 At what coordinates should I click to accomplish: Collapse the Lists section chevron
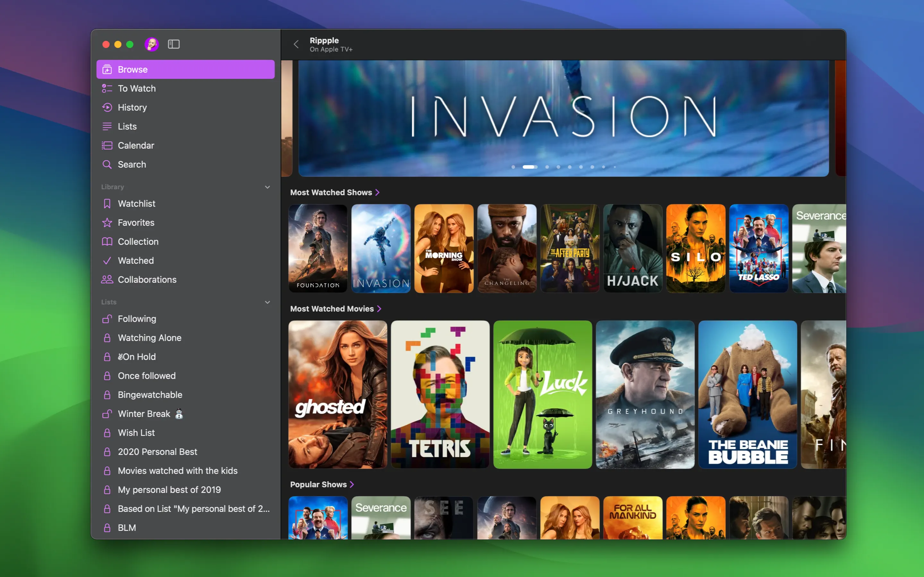(267, 302)
